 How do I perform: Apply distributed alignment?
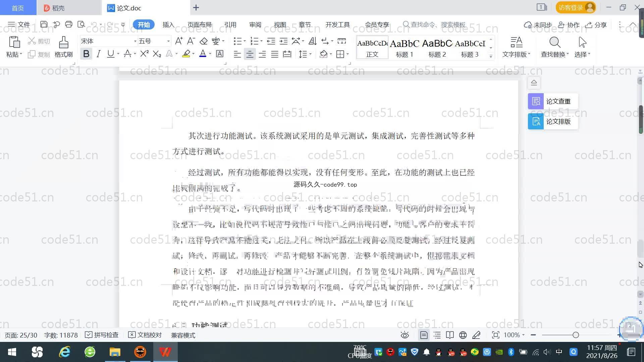287,54
